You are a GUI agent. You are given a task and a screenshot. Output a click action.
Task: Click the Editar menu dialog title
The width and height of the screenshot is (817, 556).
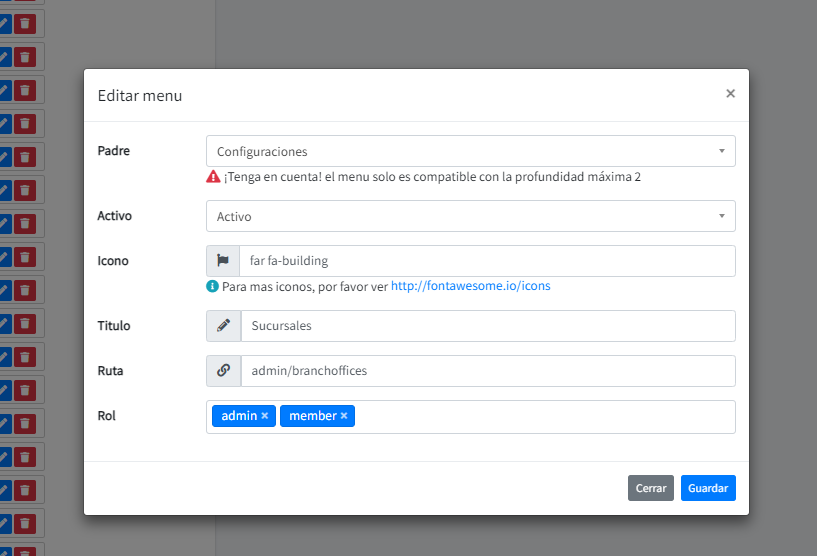pos(139,96)
